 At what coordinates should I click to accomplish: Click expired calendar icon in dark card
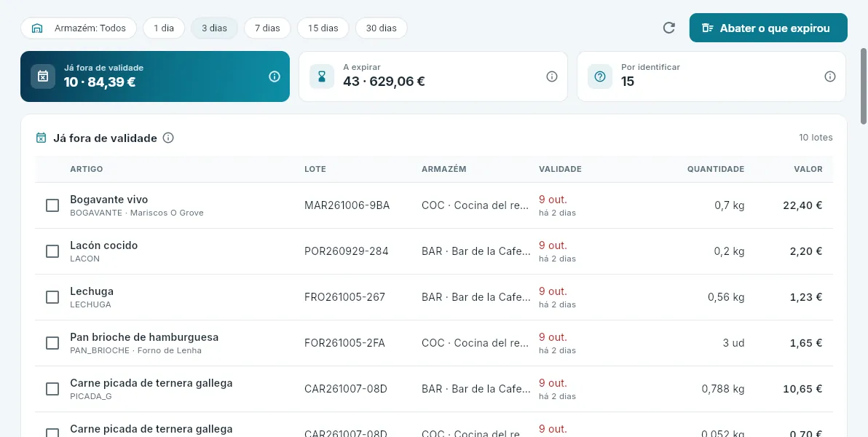point(43,76)
